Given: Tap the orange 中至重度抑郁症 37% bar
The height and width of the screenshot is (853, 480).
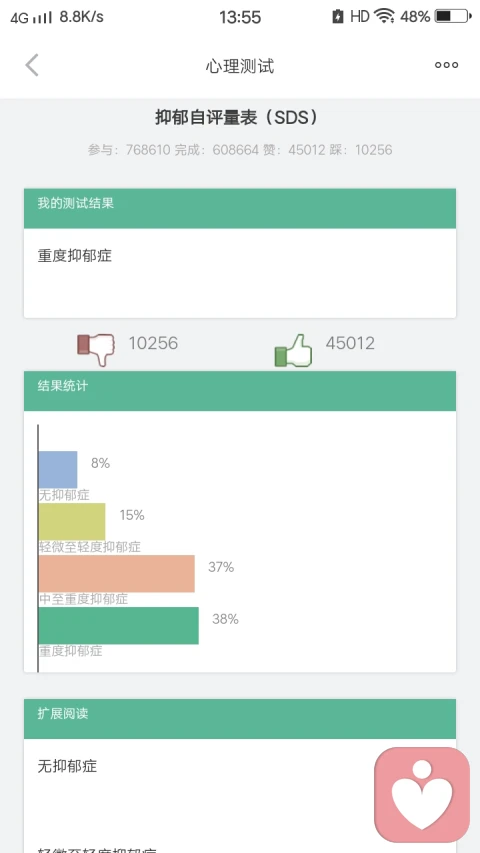Looking at the screenshot, I should click(116, 573).
